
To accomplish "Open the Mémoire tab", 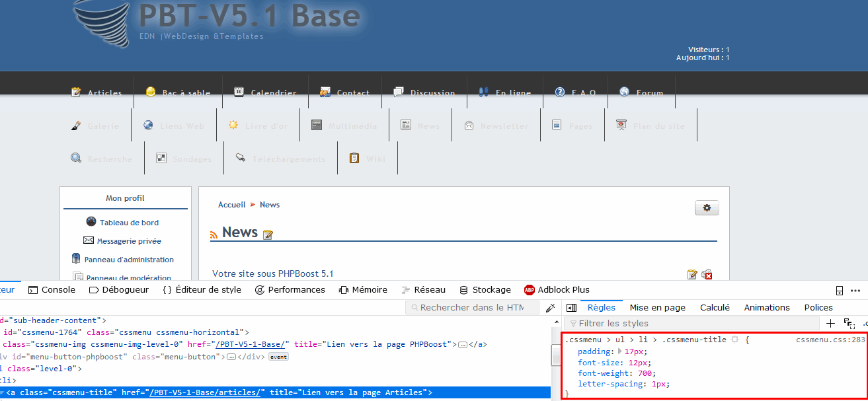I will 363,290.
